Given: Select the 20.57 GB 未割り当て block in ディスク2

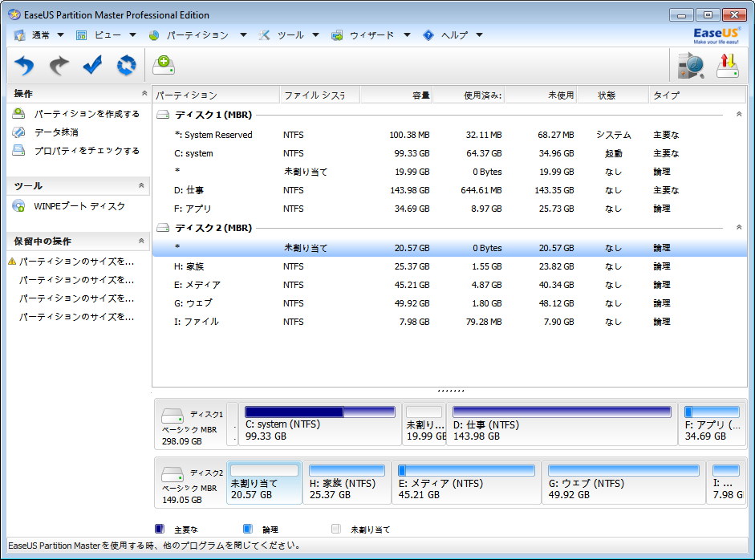Looking at the screenshot, I should [x=264, y=483].
